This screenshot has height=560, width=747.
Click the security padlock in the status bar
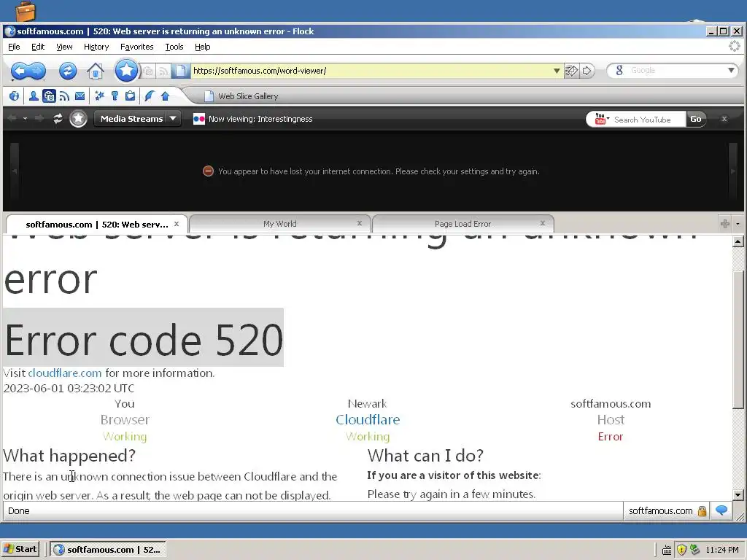click(x=702, y=511)
